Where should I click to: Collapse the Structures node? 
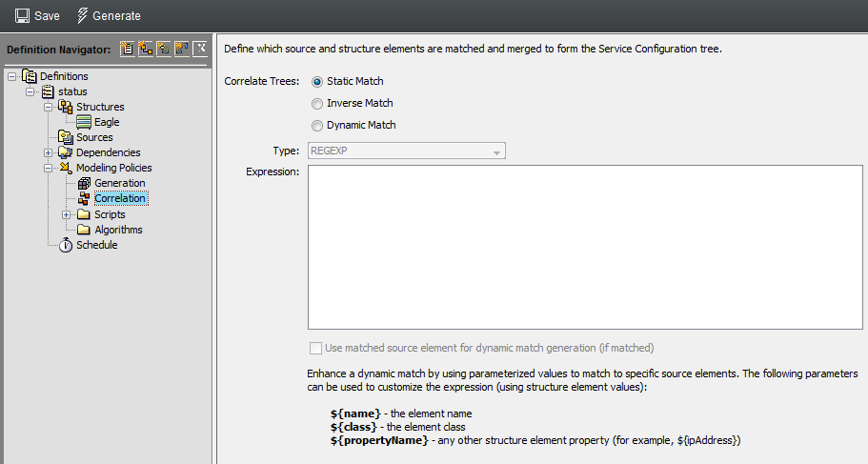49,107
